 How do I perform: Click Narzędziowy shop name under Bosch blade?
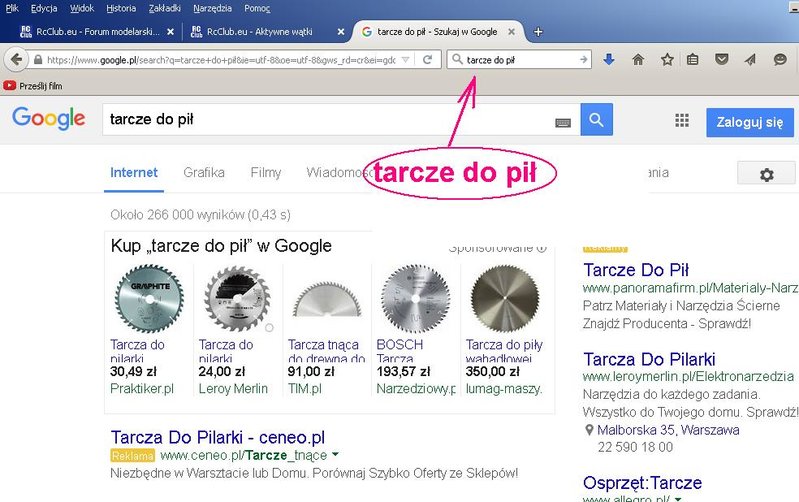pyautogui.click(x=416, y=389)
